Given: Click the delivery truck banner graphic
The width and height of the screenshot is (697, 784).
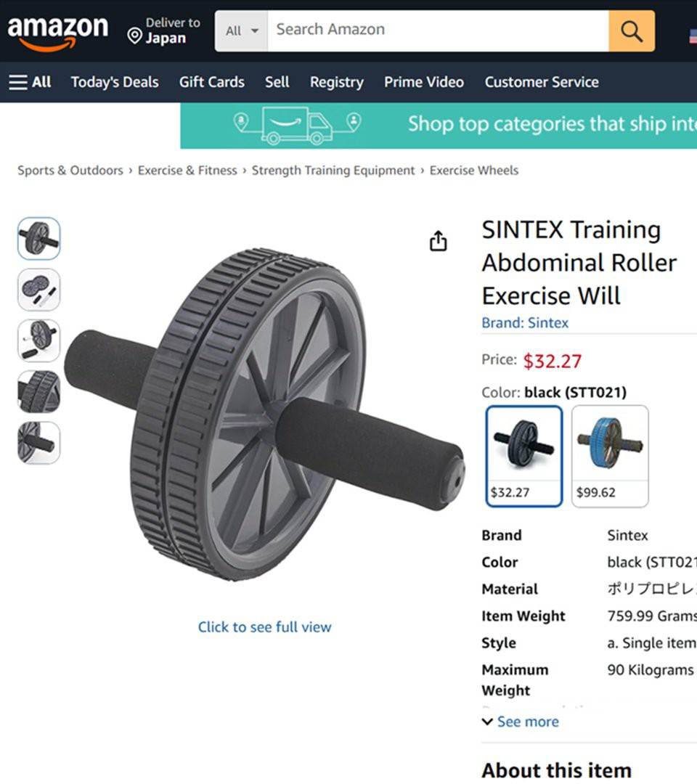Looking at the screenshot, I should click(297, 125).
